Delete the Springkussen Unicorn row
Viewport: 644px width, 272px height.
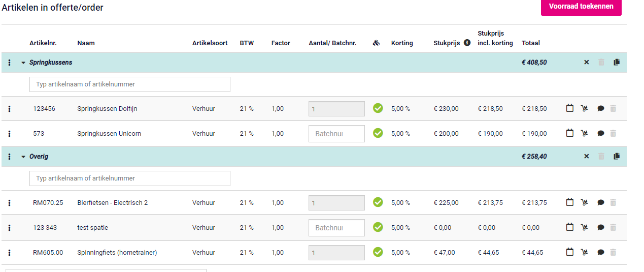click(613, 133)
